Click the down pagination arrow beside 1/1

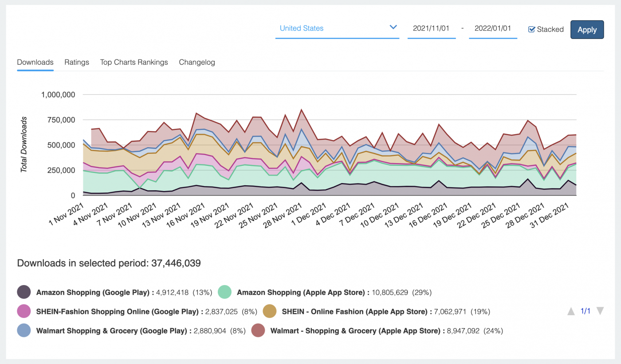600,311
